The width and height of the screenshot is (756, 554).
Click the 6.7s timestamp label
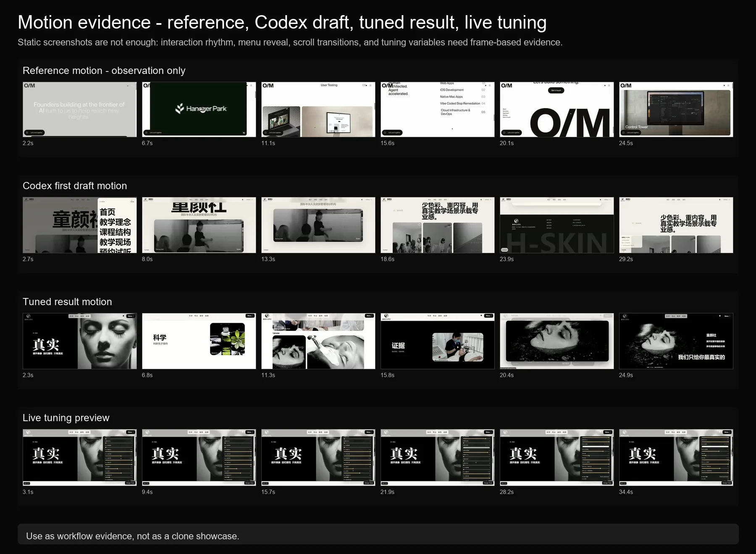[147, 143]
